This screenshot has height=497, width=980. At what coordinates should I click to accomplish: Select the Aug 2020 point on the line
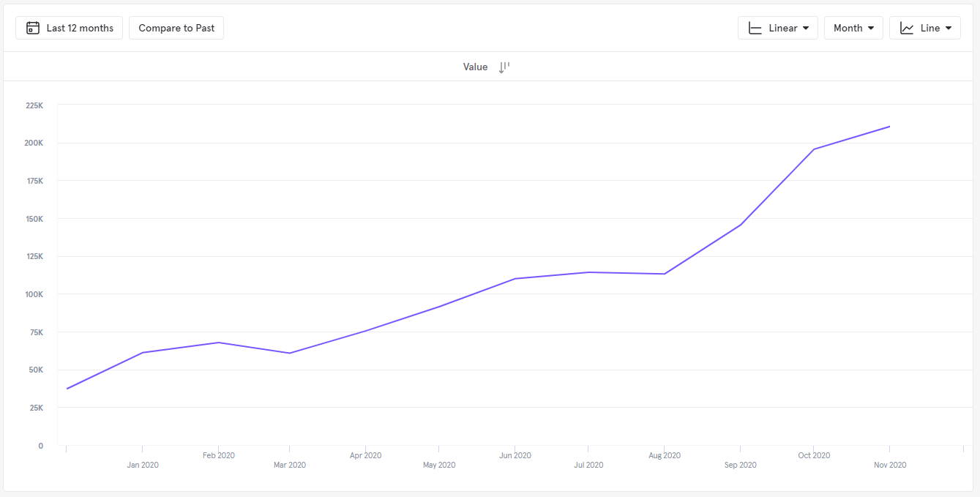click(x=664, y=274)
